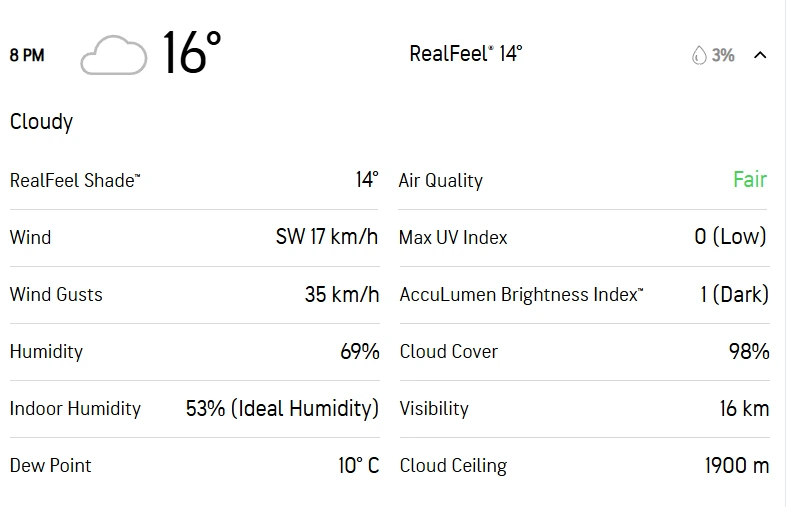This screenshot has height=507, width=786.
Task: Click the Cloud Cover label
Action: point(448,351)
